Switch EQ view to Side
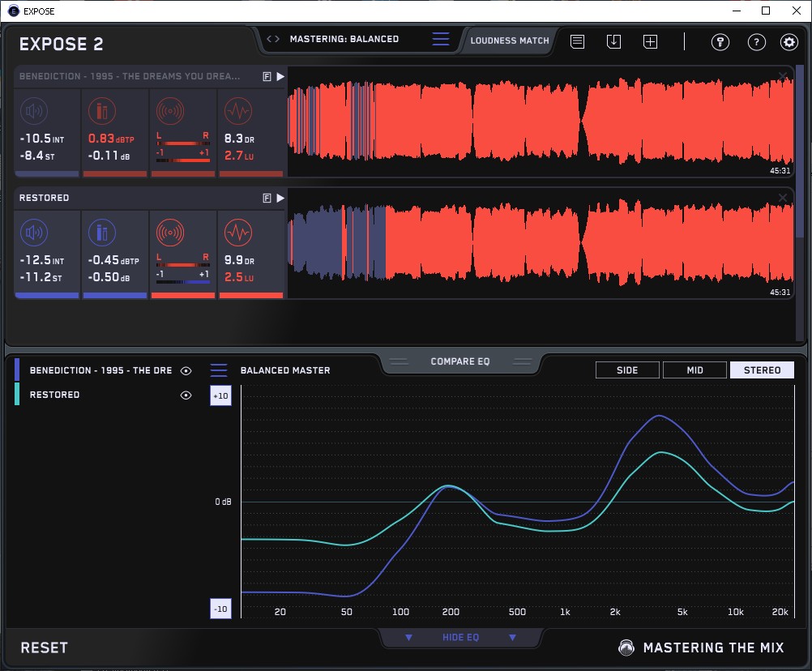The height and width of the screenshot is (671, 812). [x=627, y=370]
